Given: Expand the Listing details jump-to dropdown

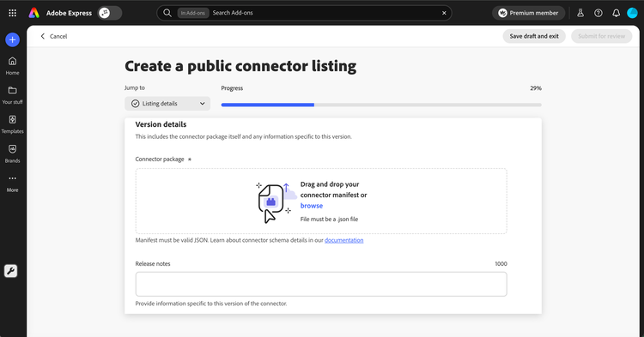Looking at the screenshot, I should [167, 103].
